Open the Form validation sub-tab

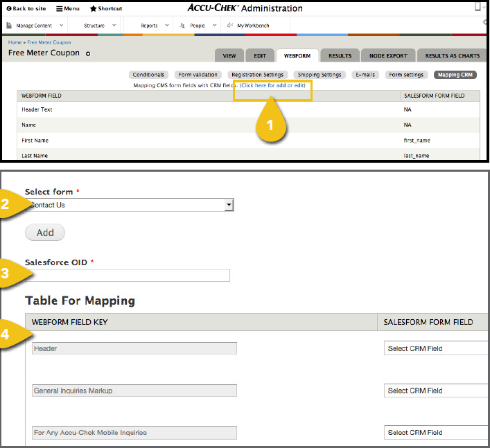198,75
